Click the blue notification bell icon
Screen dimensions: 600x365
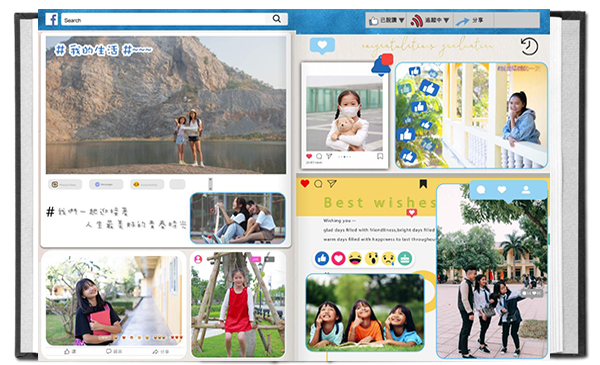(x=382, y=65)
